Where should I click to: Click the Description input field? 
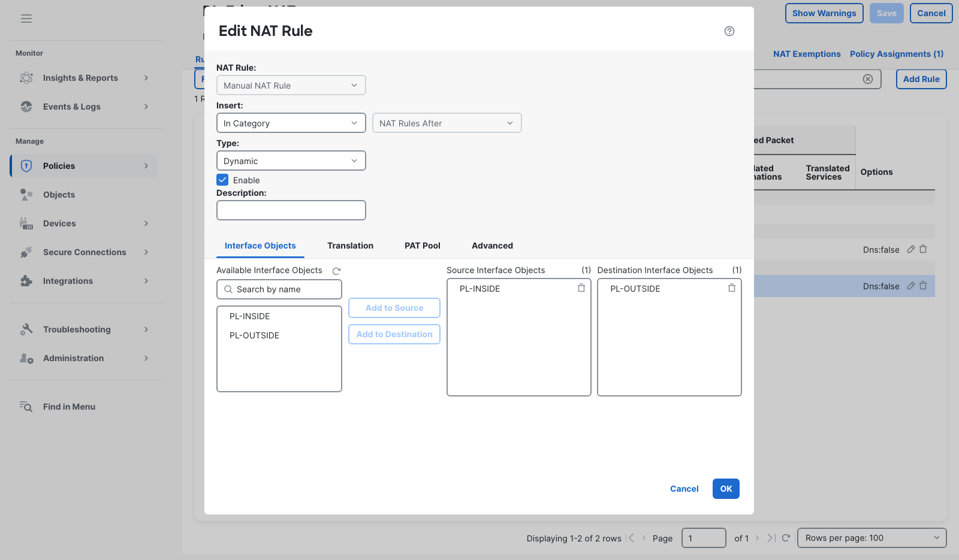291,210
